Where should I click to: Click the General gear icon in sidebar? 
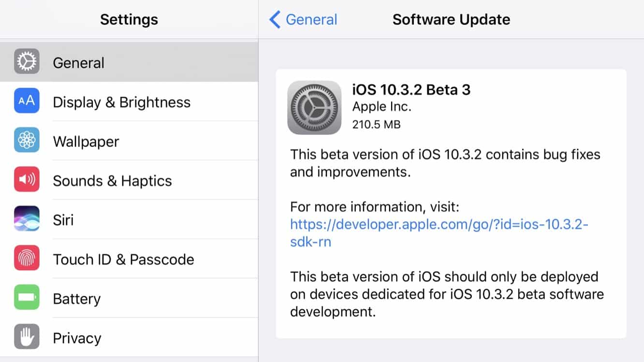27,61
